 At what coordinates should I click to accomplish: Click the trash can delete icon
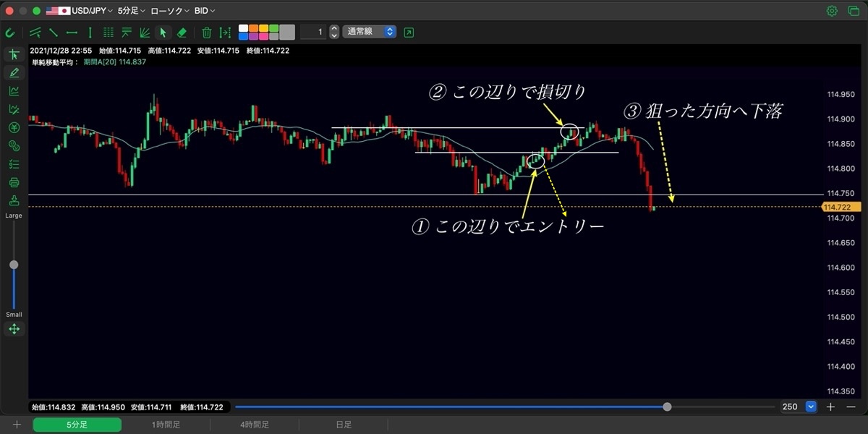[207, 33]
